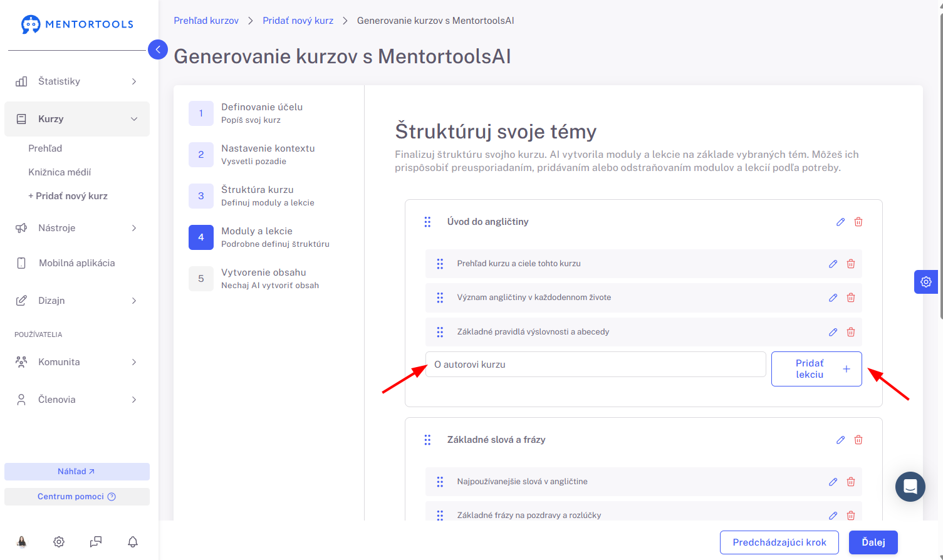Delete the Základné slová a frázy module
The width and height of the screenshot is (943, 560).
click(x=858, y=440)
